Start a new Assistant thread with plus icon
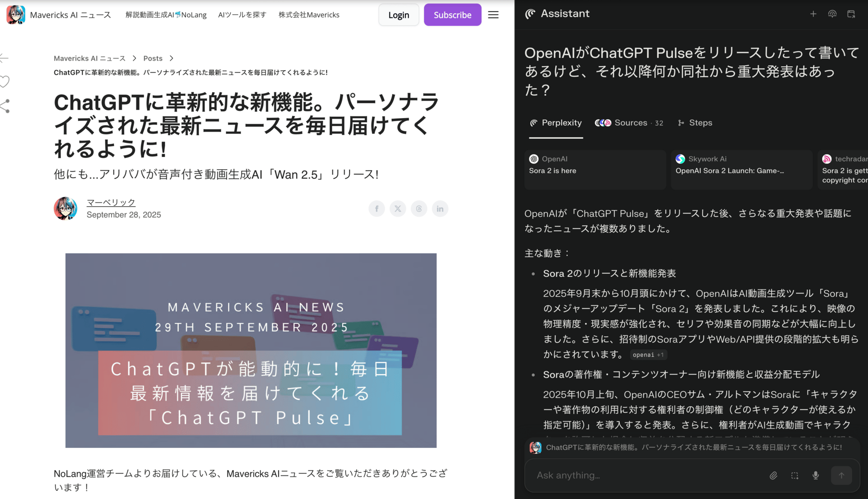The width and height of the screenshot is (868, 499). pos(813,14)
